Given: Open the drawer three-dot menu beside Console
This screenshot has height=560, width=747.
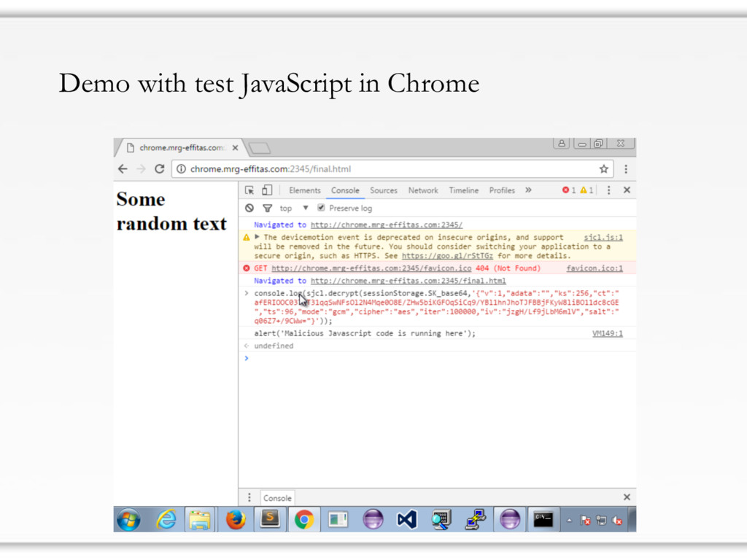Looking at the screenshot, I should click(249, 497).
